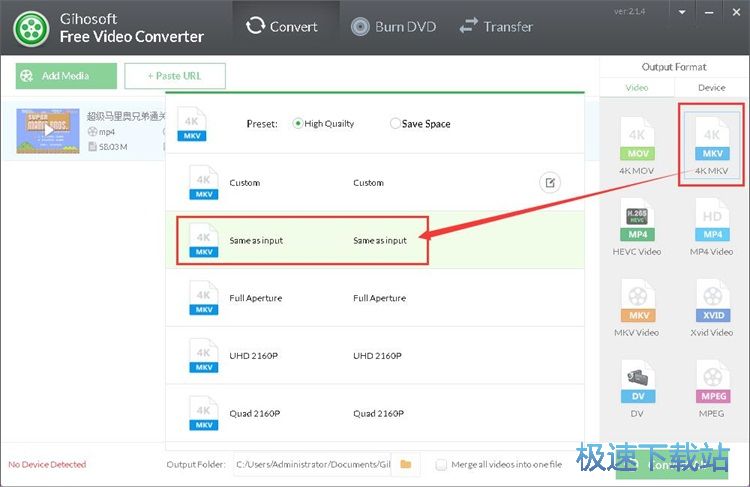Select the DV output format
This screenshot has width=750, height=487.
click(x=637, y=388)
